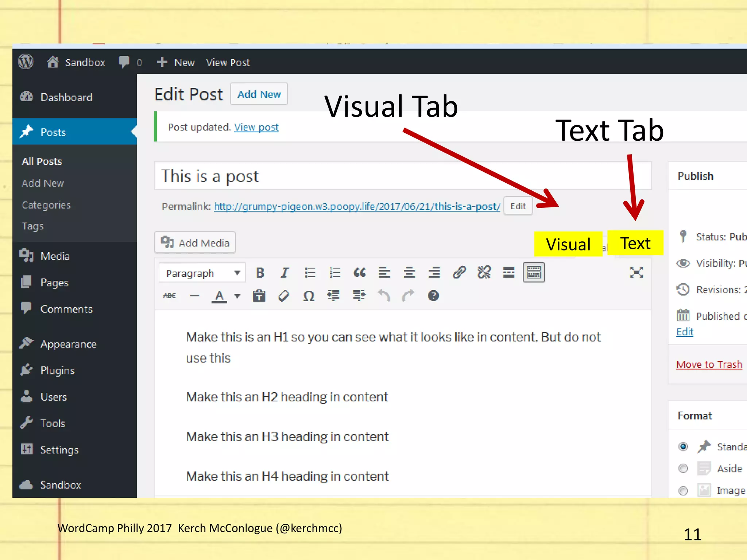Image resolution: width=747 pixels, height=560 pixels.
Task: Align text center
Action: [409, 272]
